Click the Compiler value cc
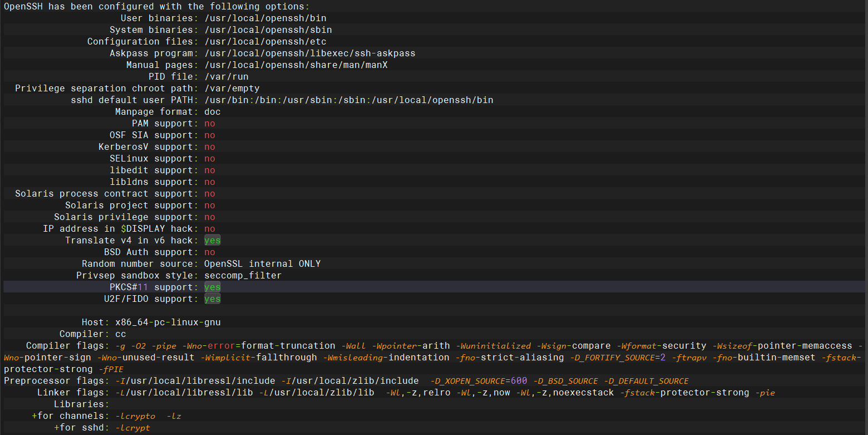This screenshot has height=435, width=868. [x=121, y=334]
